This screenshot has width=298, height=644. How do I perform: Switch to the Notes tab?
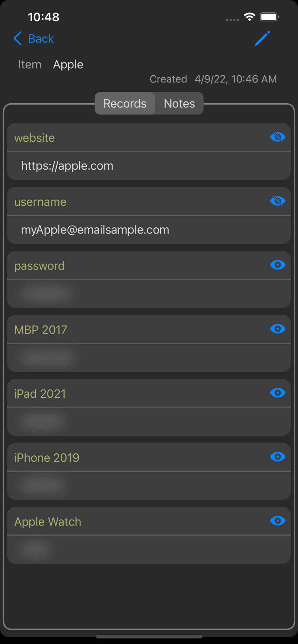point(179,103)
